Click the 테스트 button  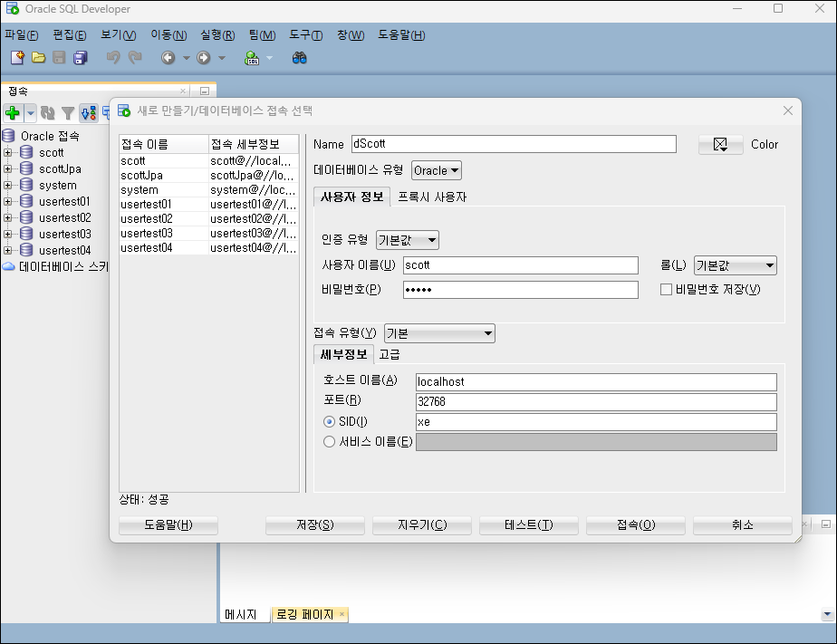[x=528, y=525]
